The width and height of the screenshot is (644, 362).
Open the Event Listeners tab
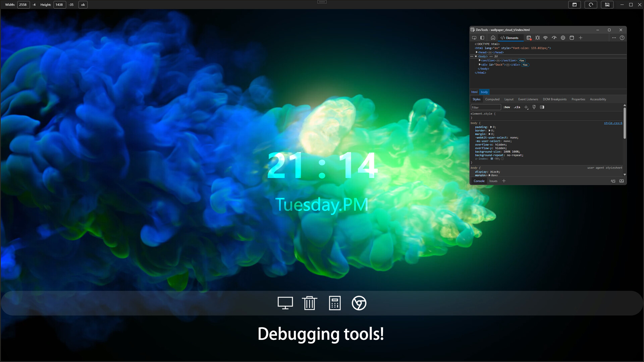tap(528, 99)
